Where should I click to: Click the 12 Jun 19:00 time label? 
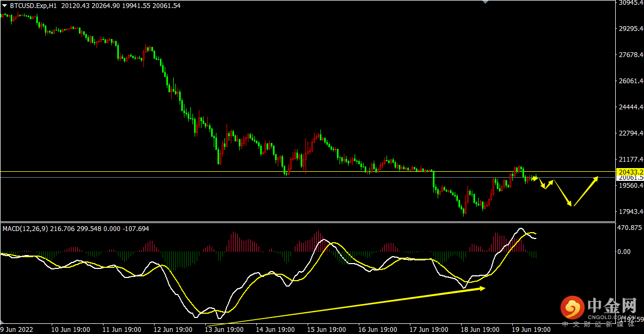click(173, 330)
